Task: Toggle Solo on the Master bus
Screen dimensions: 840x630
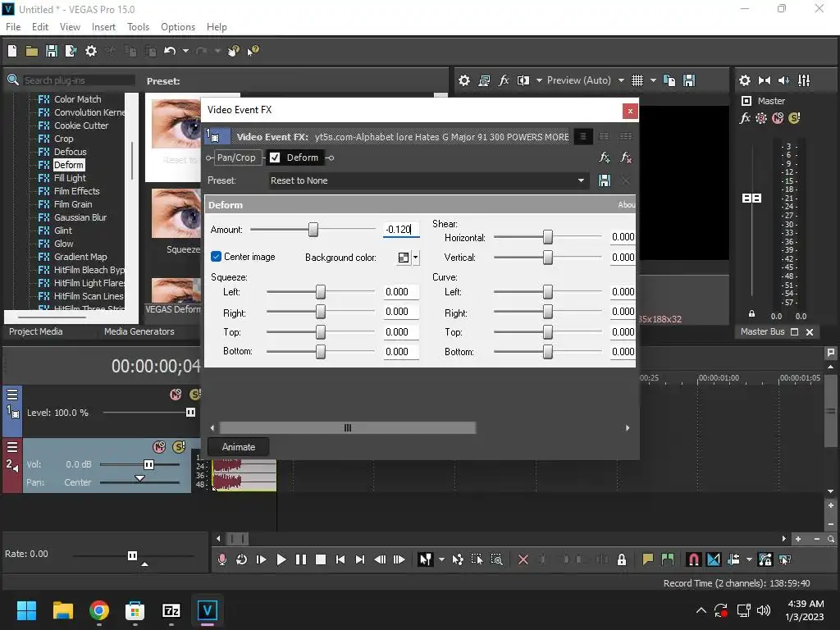Action: pyautogui.click(x=794, y=118)
